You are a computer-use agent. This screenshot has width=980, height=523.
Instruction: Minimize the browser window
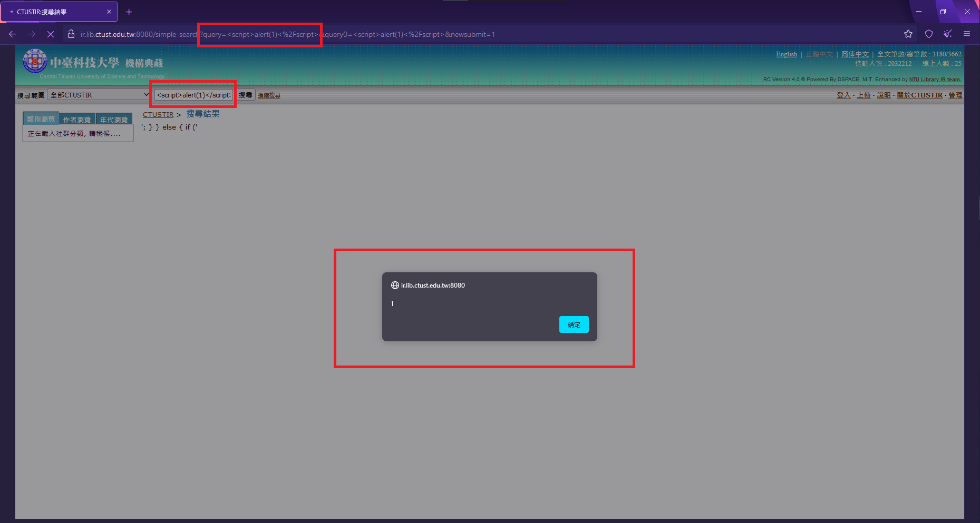point(919,12)
